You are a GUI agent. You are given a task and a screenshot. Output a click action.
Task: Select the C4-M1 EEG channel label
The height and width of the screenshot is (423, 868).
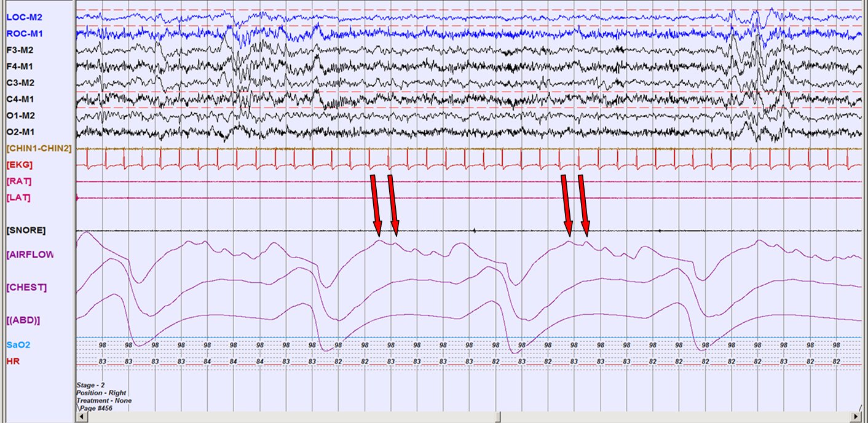(x=20, y=98)
